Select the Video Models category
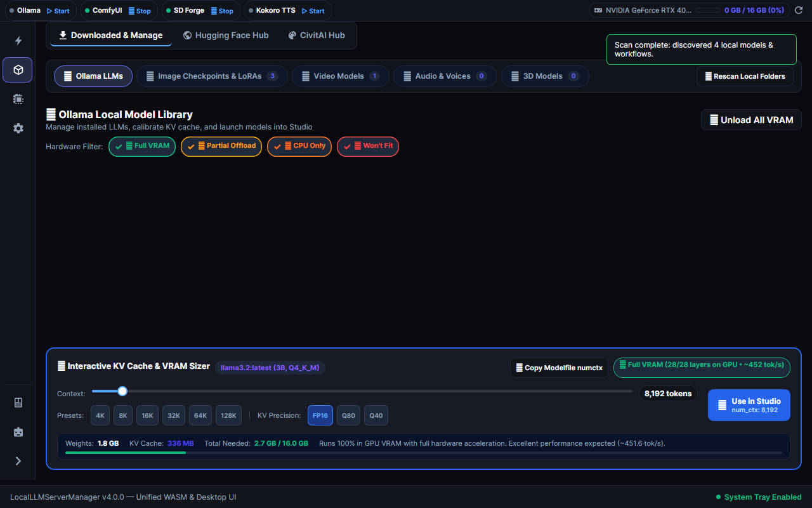 coord(341,76)
